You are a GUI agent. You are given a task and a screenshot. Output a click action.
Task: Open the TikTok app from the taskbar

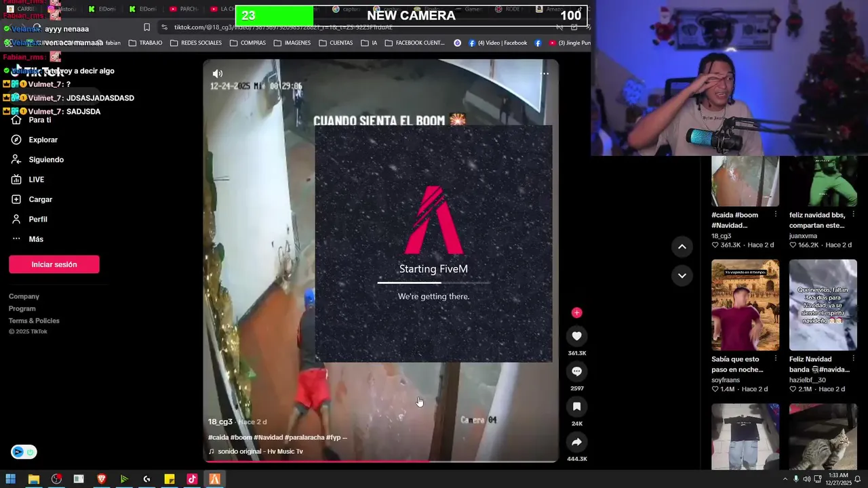(192, 479)
